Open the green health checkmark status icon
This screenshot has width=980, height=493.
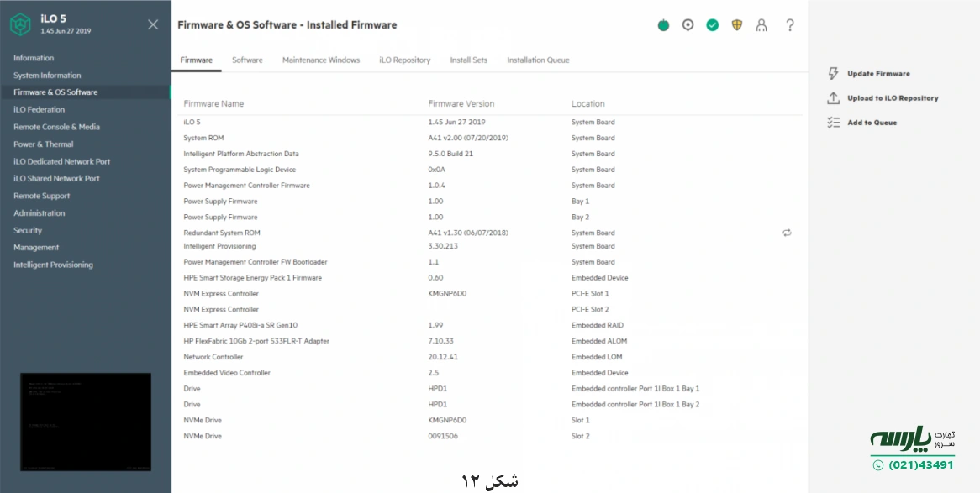pyautogui.click(x=712, y=24)
